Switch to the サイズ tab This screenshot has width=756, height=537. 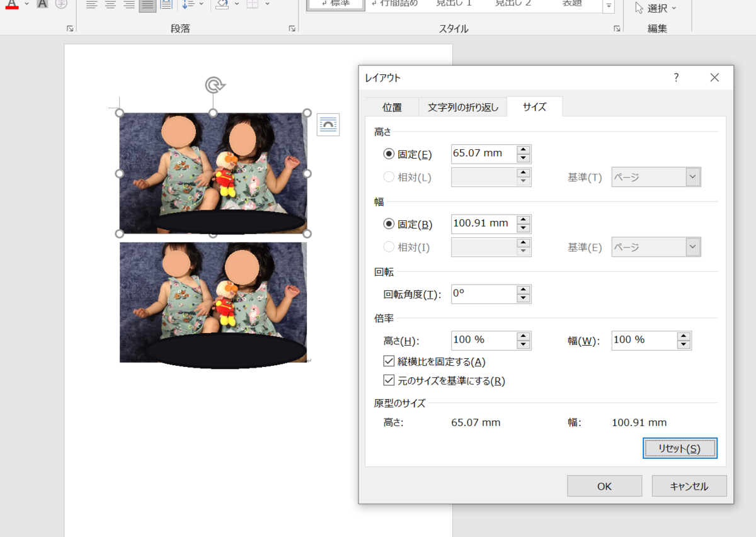534,107
